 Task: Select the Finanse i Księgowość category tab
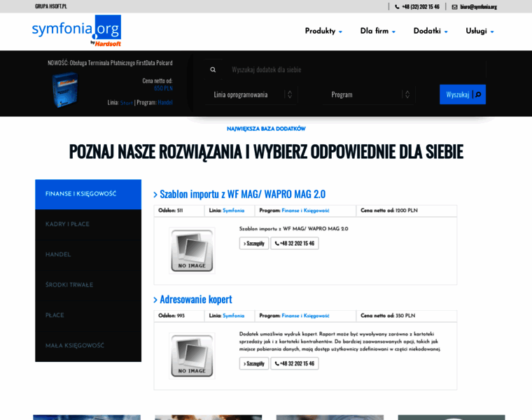point(88,194)
